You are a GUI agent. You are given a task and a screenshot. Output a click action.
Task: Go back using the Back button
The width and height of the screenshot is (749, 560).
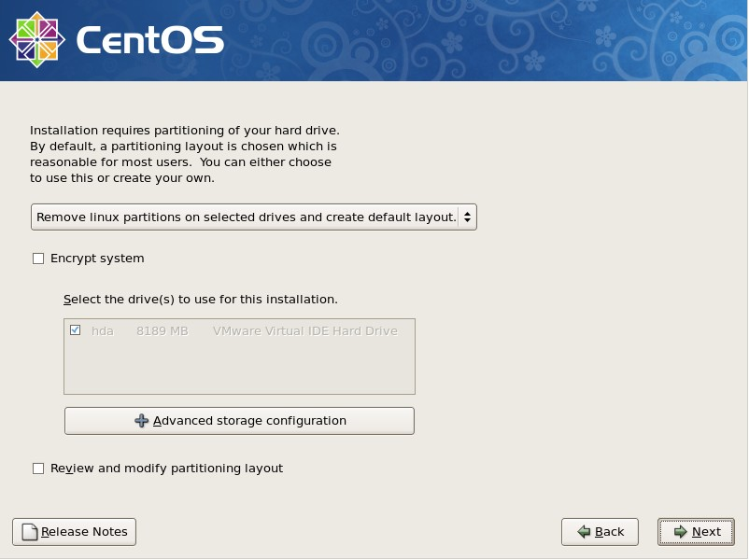point(600,532)
